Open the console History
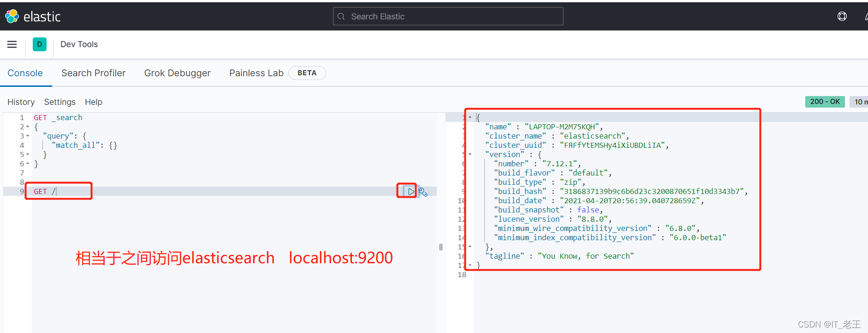This screenshot has width=868, height=333. tap(21, 102)
